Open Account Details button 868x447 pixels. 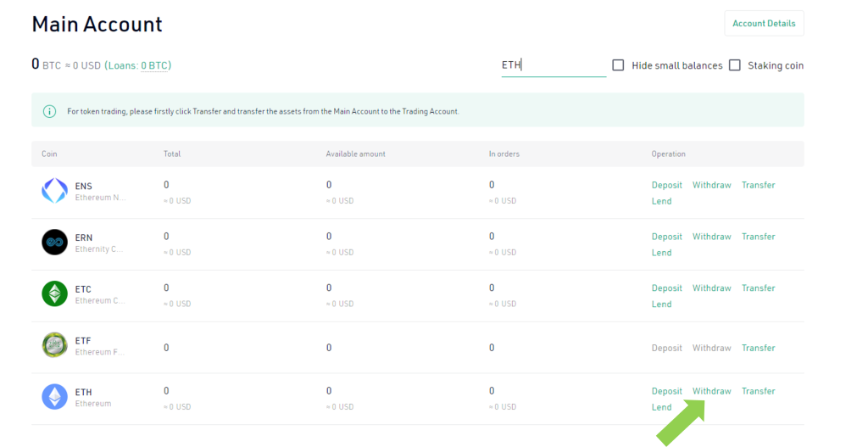coord(764,23)
